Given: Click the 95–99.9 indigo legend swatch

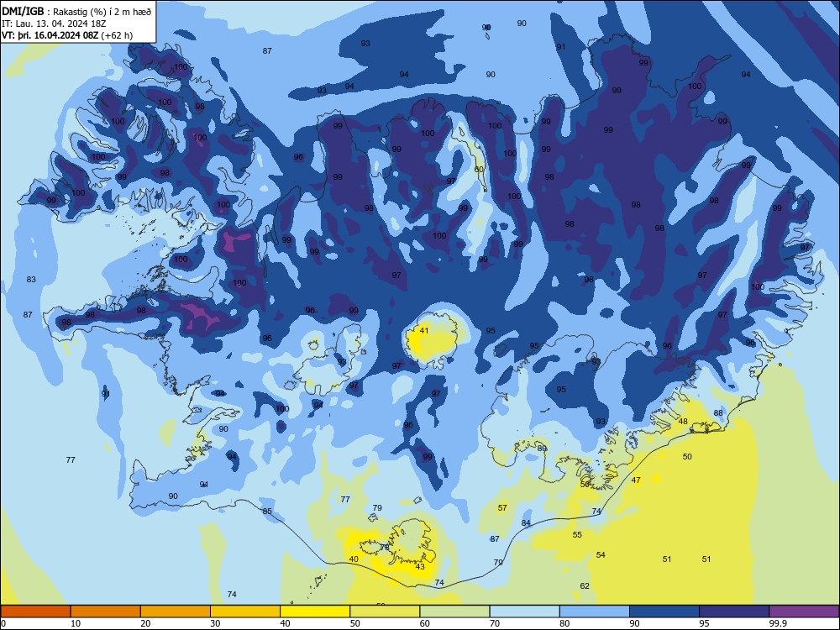Looking at the screenshot, I should (x=734, y=612).
